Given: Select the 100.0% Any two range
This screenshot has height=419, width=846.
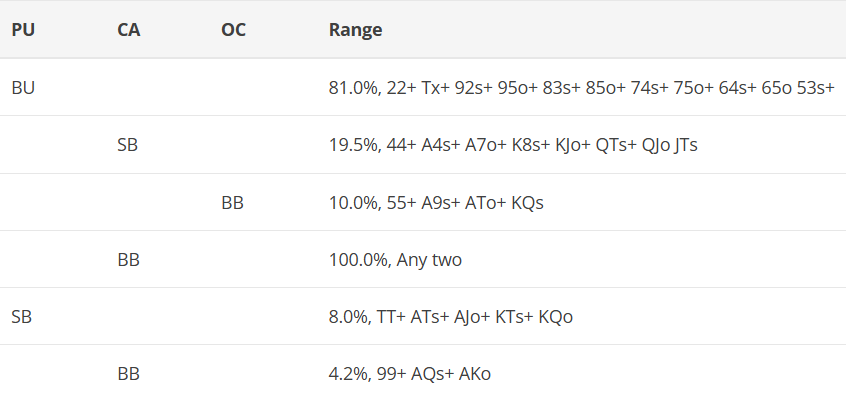Looking at the screenshot, I should pyautogui.click(x=395, y=259).
